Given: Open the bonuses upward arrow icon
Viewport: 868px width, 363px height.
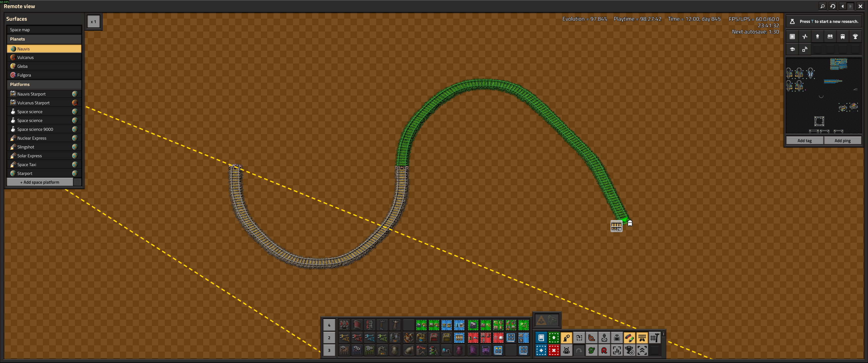Looking at the screenshot, I should [x=818, y=36].
